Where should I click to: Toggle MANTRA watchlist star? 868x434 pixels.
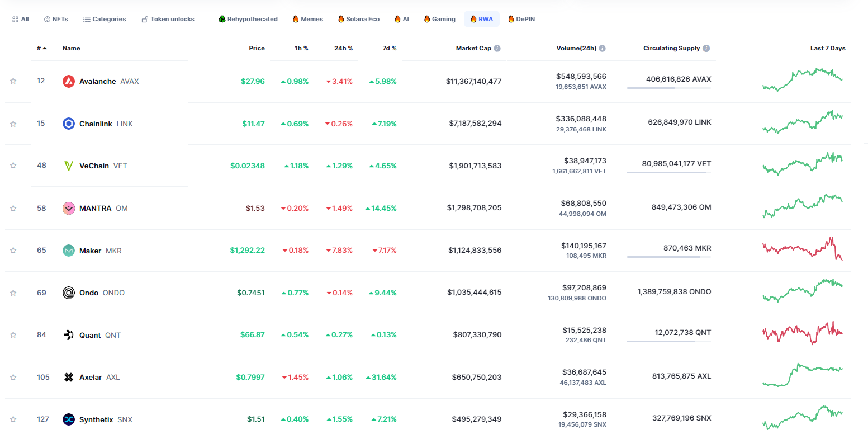click(13, 208)
